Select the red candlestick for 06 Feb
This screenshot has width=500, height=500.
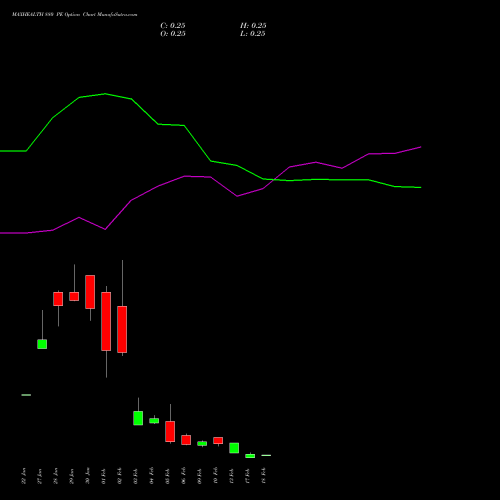pos(186,440)
